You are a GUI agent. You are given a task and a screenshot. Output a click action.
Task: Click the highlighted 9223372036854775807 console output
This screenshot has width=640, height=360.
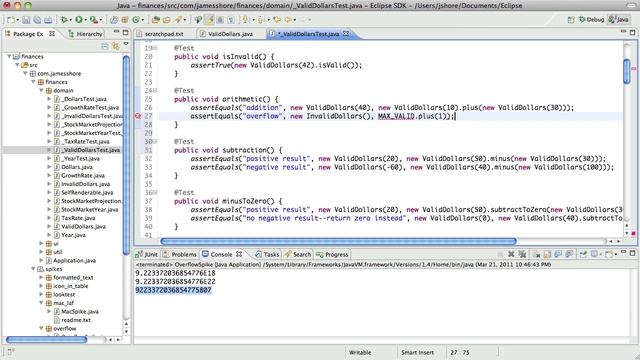(173, 290)
